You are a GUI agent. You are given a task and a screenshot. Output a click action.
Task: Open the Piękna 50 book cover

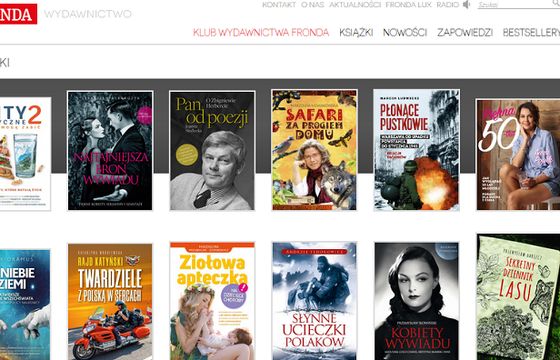click(x=518, y=155)
